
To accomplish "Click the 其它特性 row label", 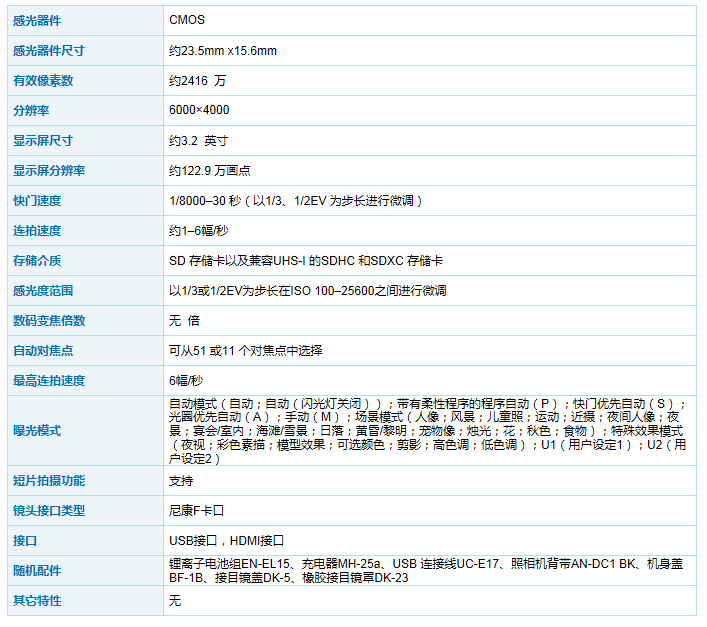I will [37, 600].
